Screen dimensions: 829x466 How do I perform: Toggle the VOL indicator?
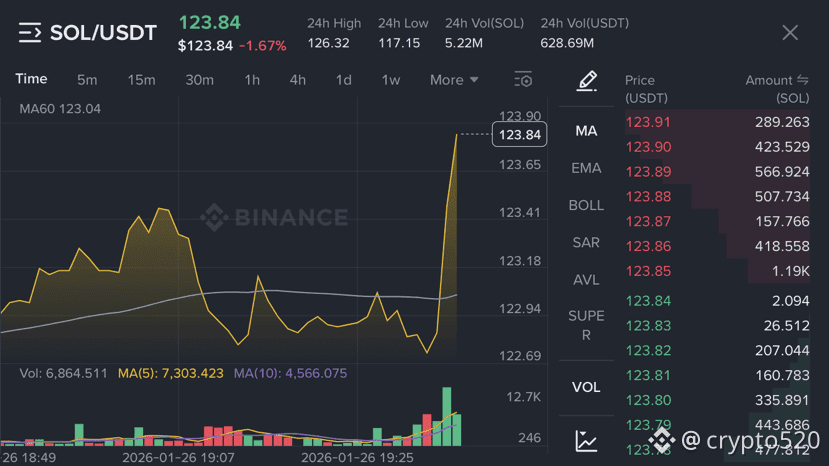586,387
